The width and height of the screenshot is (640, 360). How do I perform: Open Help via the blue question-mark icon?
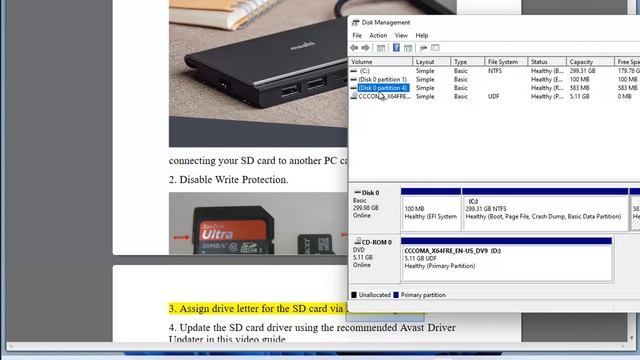click(396, 48)
